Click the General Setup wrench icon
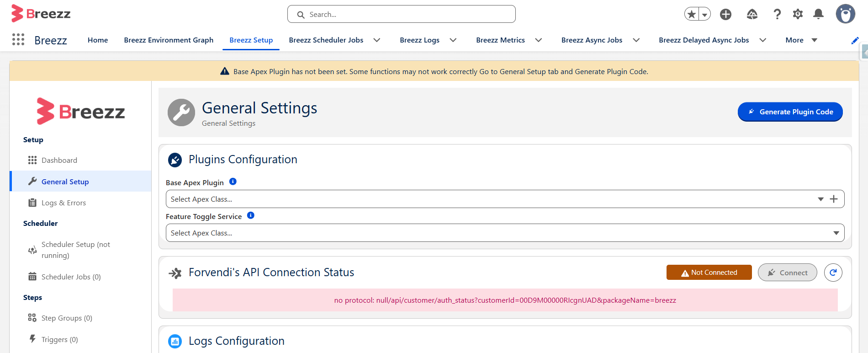The height and width of the screenshot is (353, 868). click(x=32, y=181)
